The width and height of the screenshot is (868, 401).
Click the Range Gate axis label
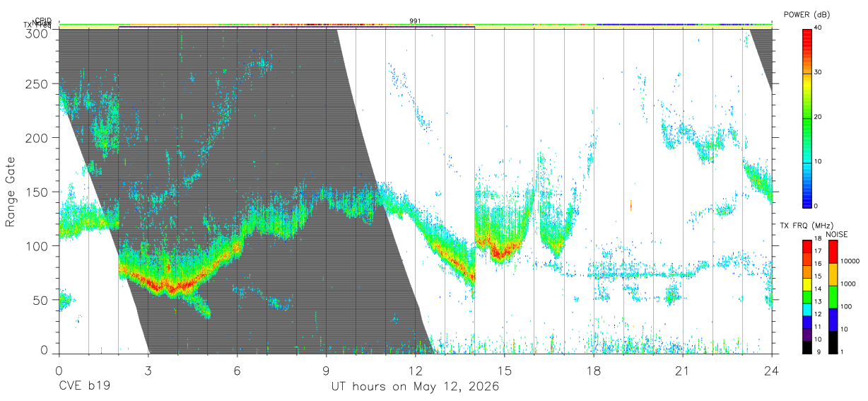[x=11, y=192]
